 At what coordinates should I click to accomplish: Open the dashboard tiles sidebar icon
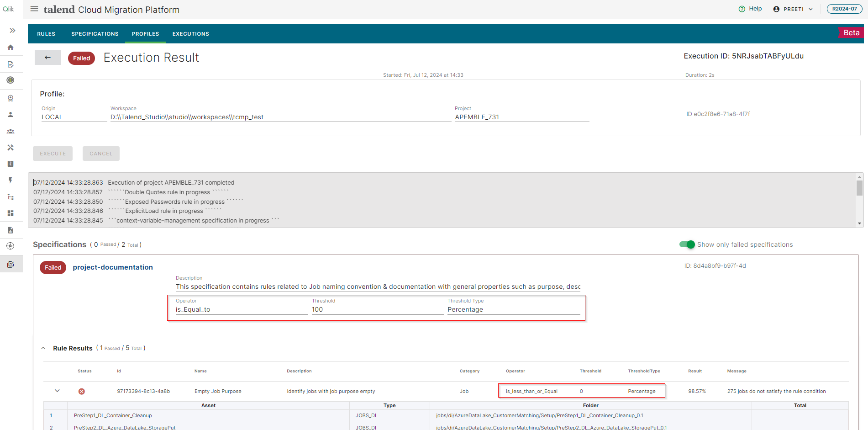pos(11,213)
